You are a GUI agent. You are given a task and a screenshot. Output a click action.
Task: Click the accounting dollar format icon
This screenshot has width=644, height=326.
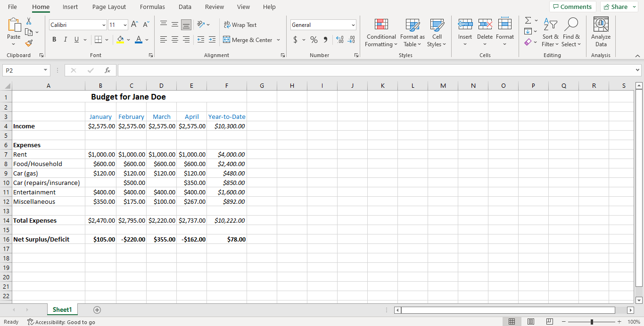(x=295, y=40)
